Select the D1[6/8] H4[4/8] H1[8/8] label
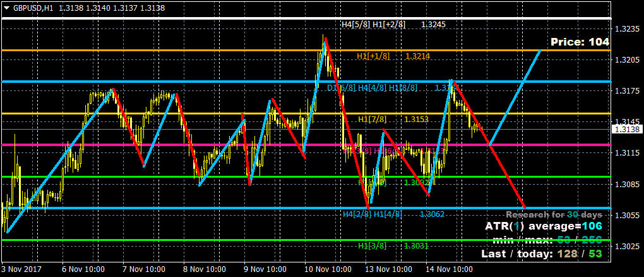The image size is (644, 277). (x=372, y=88)
